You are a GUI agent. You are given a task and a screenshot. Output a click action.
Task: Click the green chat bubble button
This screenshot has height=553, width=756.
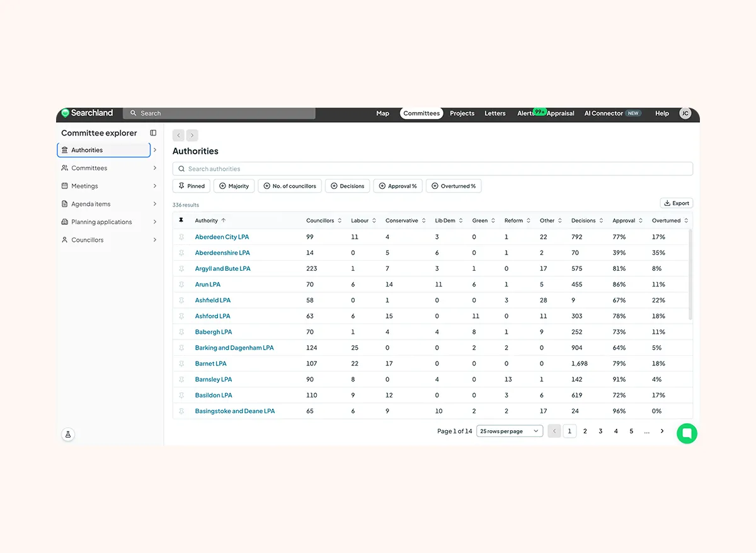coord(687,433)
